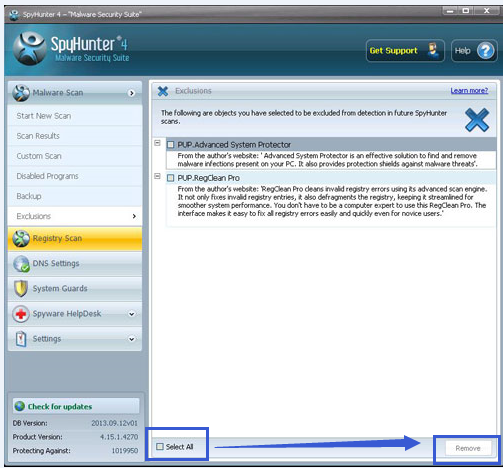The width and height of the screenshot is (503, 468).
Task: Click the DB Version value 2013.09.12v01
Action: coord(114,423)
